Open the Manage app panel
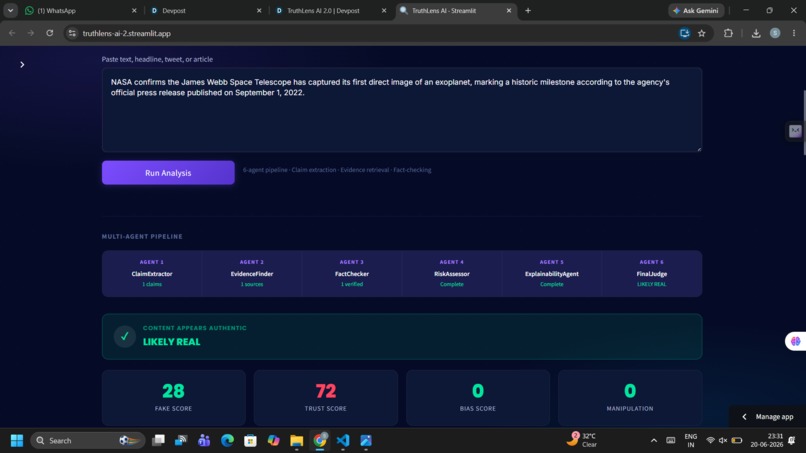Image resolution: width=806 pixels, height=453 pixels. click(x=768, y=416)
